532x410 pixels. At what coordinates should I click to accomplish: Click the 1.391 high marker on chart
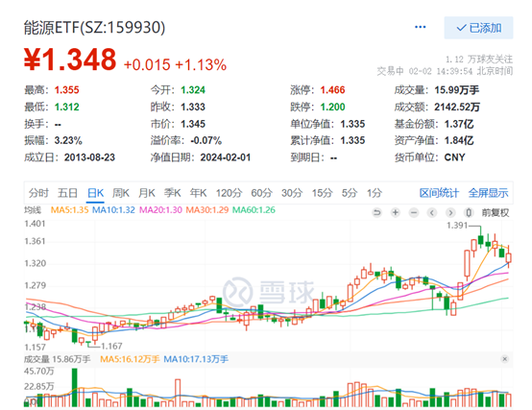tap(457, 226)
